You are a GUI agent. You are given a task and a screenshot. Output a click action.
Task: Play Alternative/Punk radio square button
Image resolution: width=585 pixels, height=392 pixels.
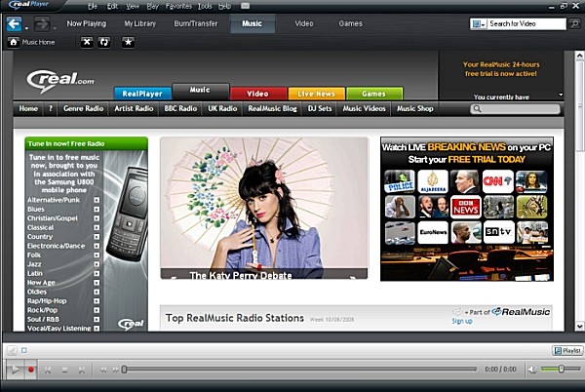97,200
